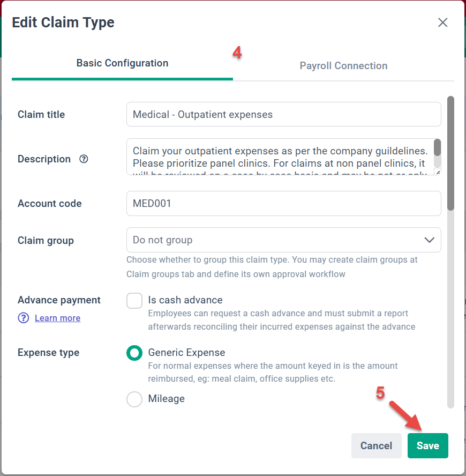
Task: Switch to the Payroll Connection tab
Action: point(343,65)
